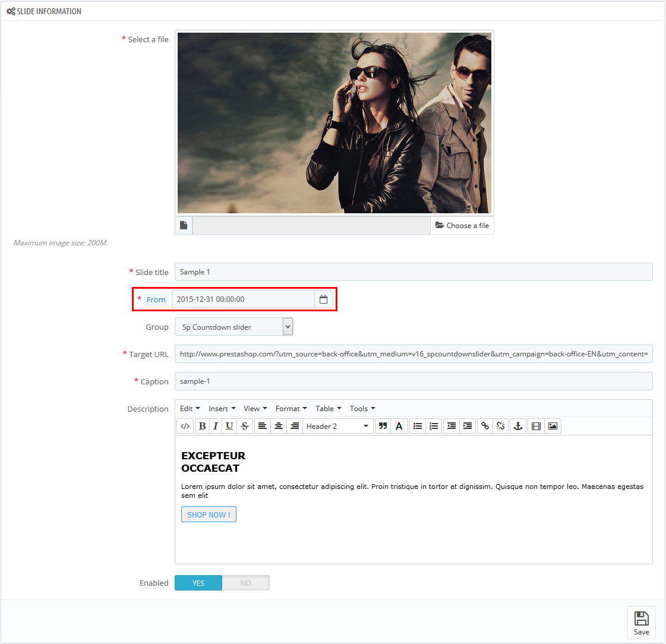Open the date picker for the From field
The image size is (666, 644).
coord(324,299)
